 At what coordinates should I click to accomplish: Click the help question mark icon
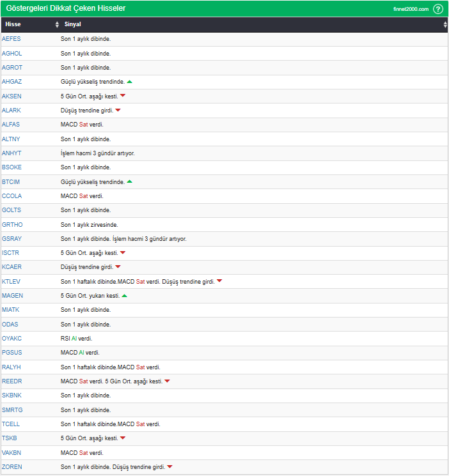[x=438, y=9]
